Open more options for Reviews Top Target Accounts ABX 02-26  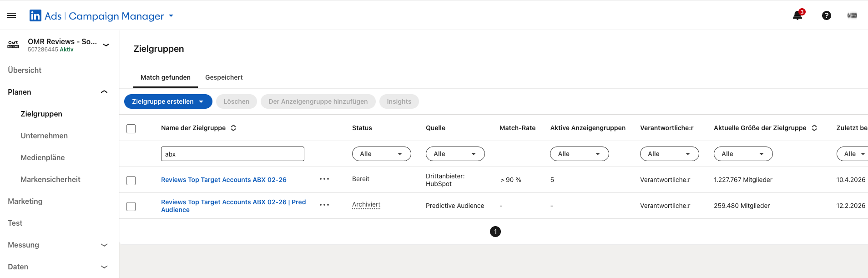324,179
